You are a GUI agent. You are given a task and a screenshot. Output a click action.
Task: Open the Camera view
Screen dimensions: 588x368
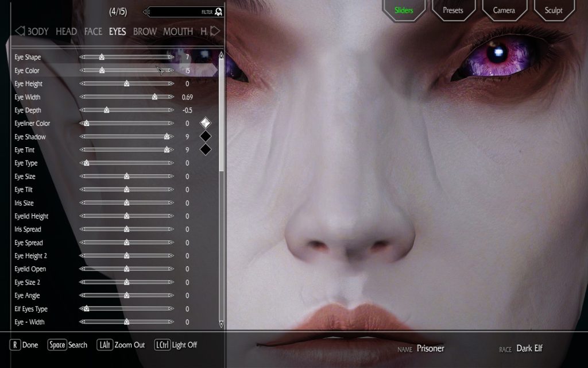pyautogui.click(x=504, y=10)
